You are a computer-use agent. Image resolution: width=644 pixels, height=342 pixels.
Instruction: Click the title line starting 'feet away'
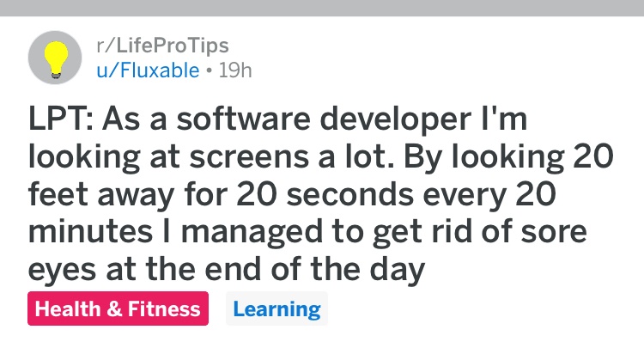(x=292, y=194)
